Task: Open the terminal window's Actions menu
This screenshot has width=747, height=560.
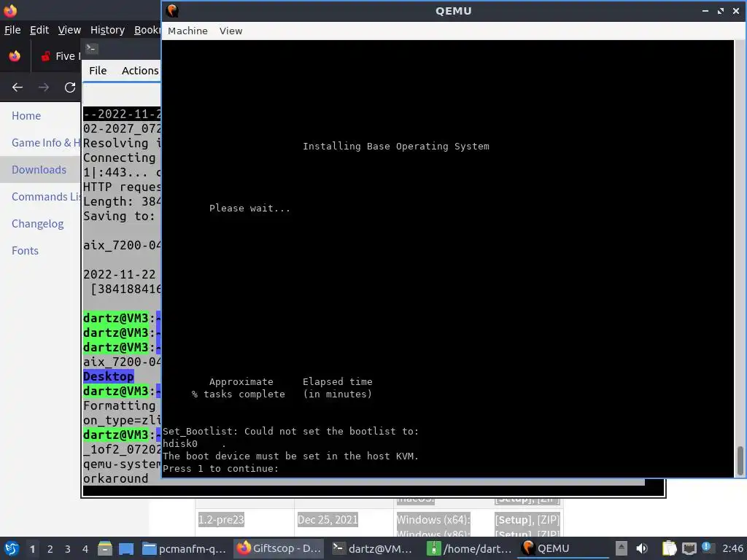Action: [140, 71]
